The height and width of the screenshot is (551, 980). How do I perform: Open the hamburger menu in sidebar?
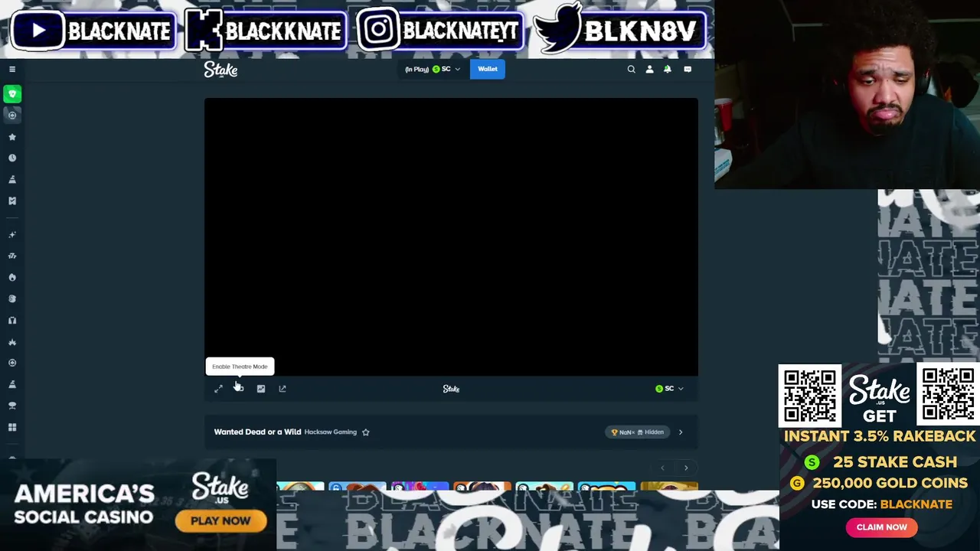point(12,70)
